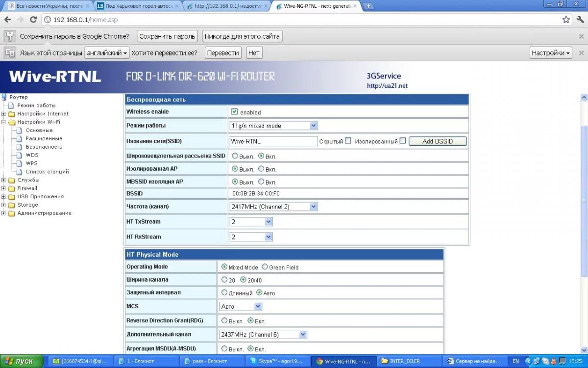The height and width of the screenshot is (368, 588).
Task: Dismiss the save password bar
Action: (582, 36)
